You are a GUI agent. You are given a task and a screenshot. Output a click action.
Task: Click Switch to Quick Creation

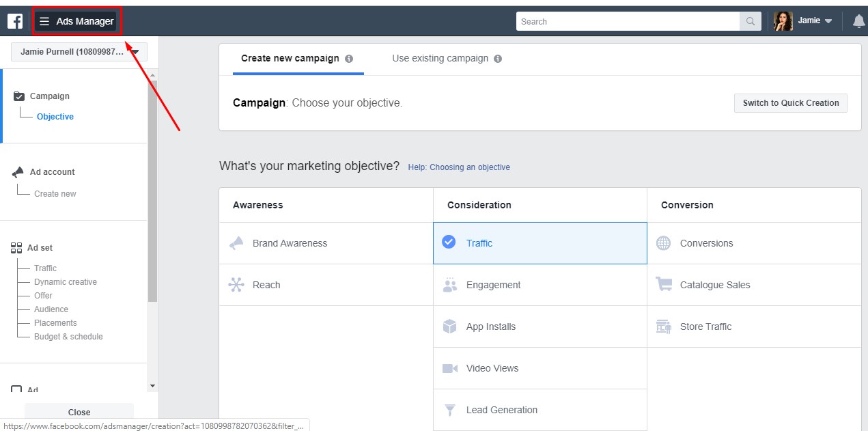click(790, 102)
